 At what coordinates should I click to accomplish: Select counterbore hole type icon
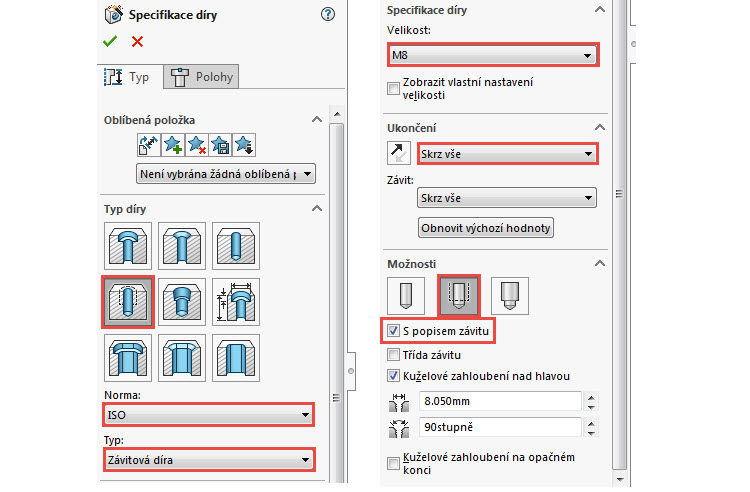coord(128,246)
